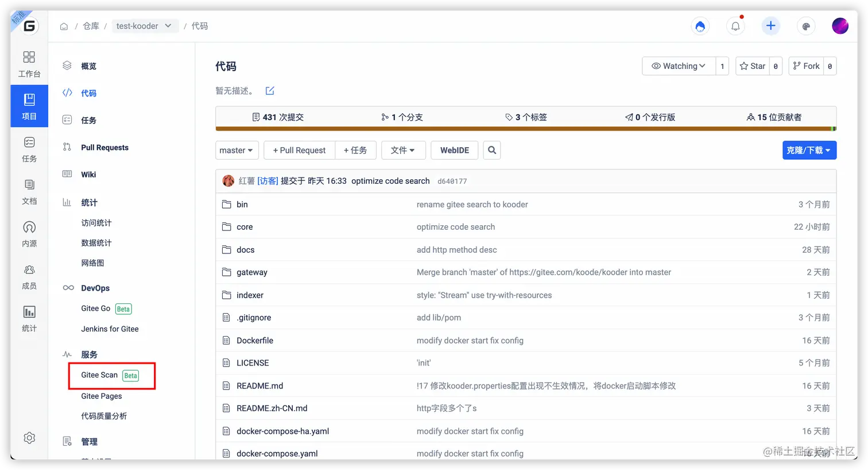Open the theme palette icon

click(806, 26)
